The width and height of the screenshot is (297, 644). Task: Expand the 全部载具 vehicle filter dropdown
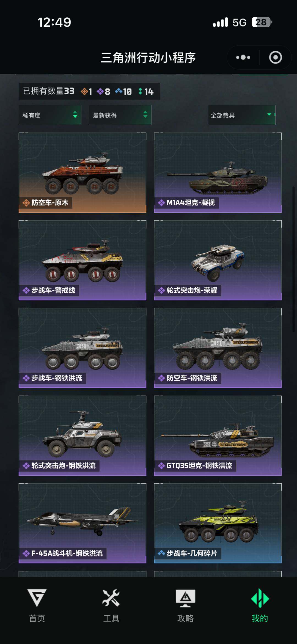[x=242, y=115]
